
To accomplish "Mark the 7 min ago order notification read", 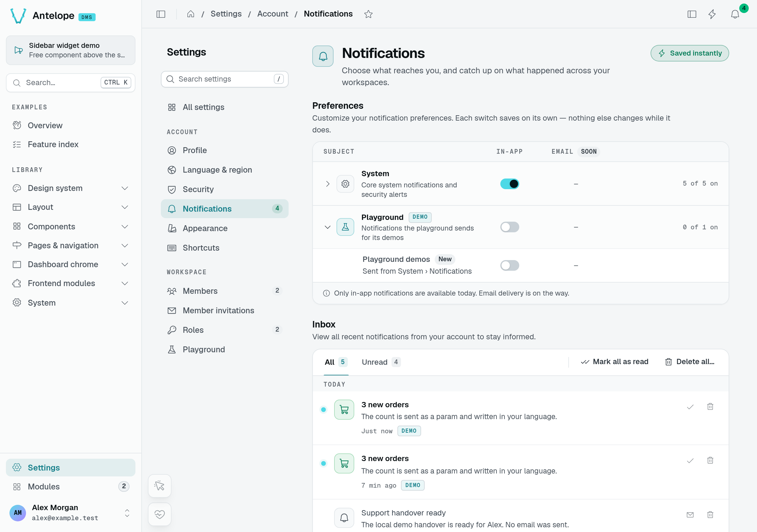I will [690, 460].
